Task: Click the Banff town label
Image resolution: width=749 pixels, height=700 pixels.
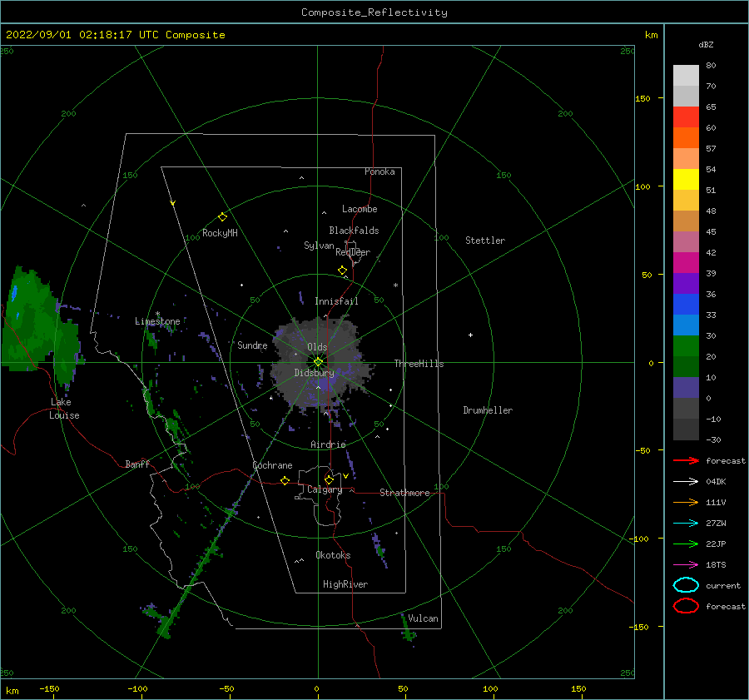Action: tap(137, 464)
